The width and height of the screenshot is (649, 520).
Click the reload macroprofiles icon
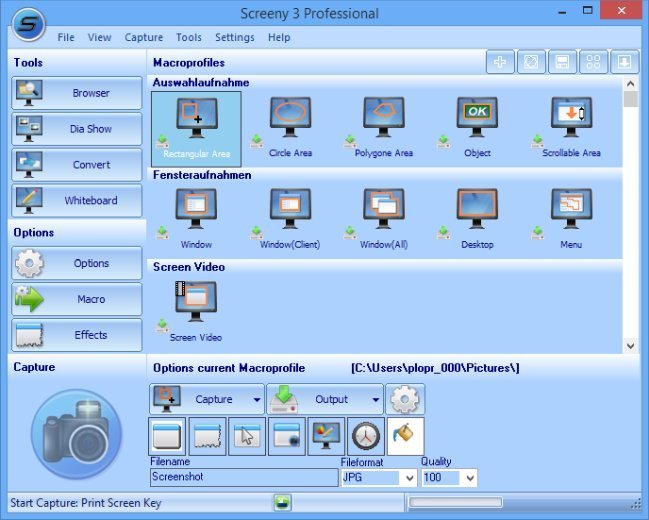(x=531, y=62)
